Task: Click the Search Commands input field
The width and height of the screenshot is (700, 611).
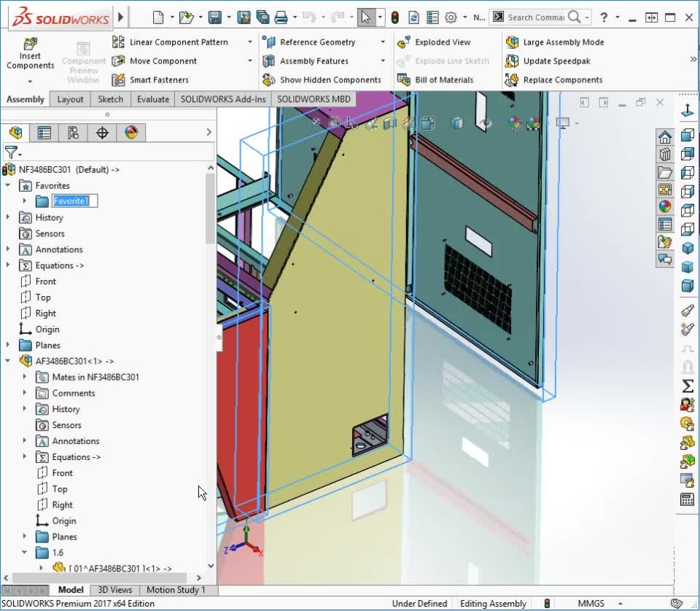Action: pyautogui.click(x=536, y=17)
